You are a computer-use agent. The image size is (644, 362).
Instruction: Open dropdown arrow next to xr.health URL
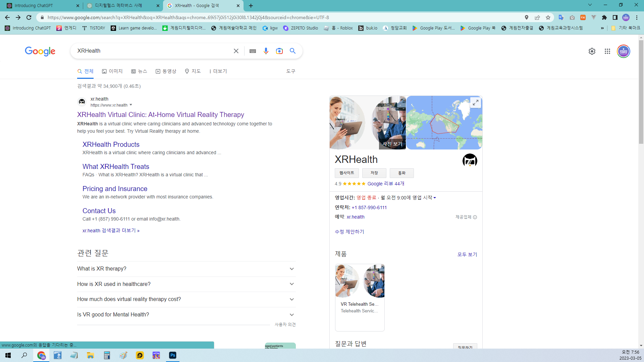131,105
